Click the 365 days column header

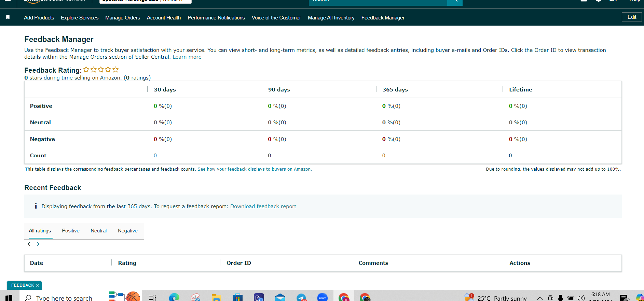[x=395, y=89]
